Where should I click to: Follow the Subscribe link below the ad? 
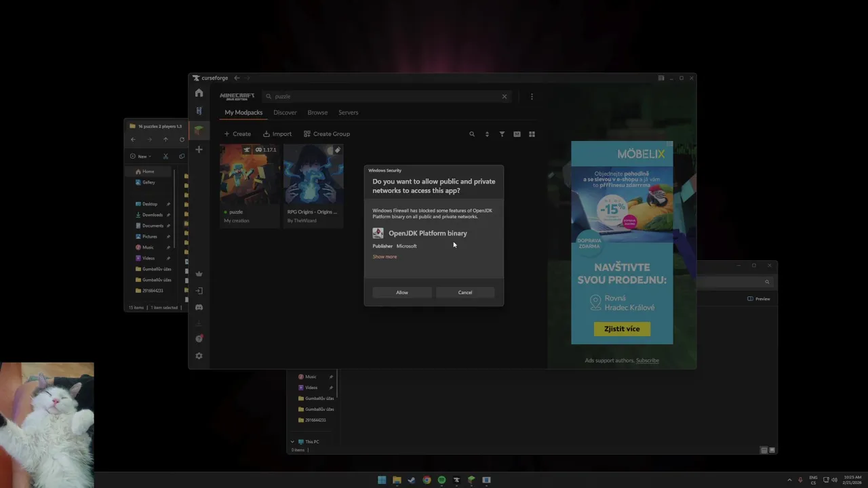[647, 361]
